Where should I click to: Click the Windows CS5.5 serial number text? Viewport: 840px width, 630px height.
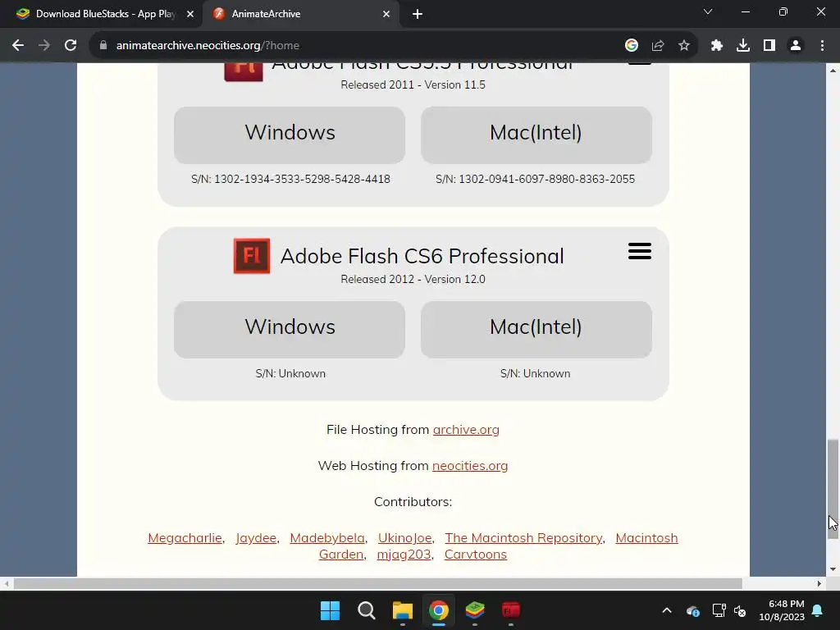(290, 179)
